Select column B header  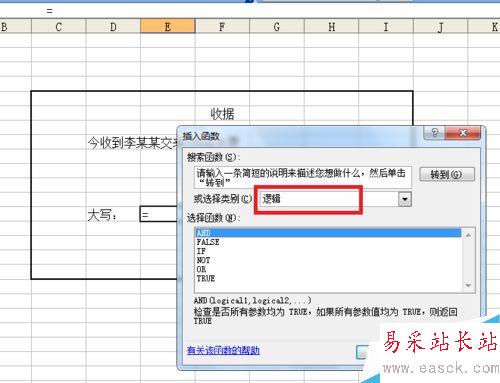coord(15,26)
